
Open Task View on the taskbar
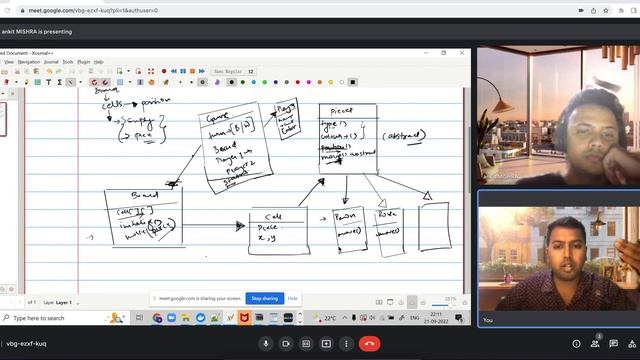click(139, 318)
